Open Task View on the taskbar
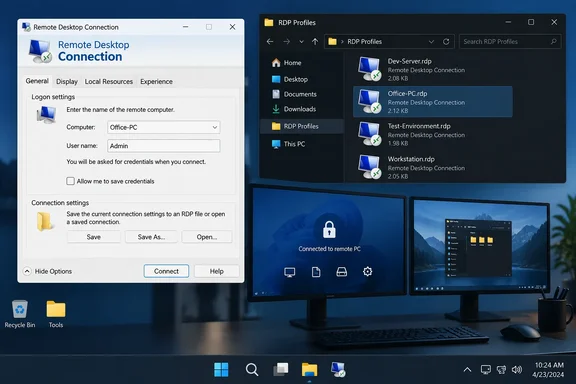The height and width of the screenshot is (384, 576). pos(281,370)
